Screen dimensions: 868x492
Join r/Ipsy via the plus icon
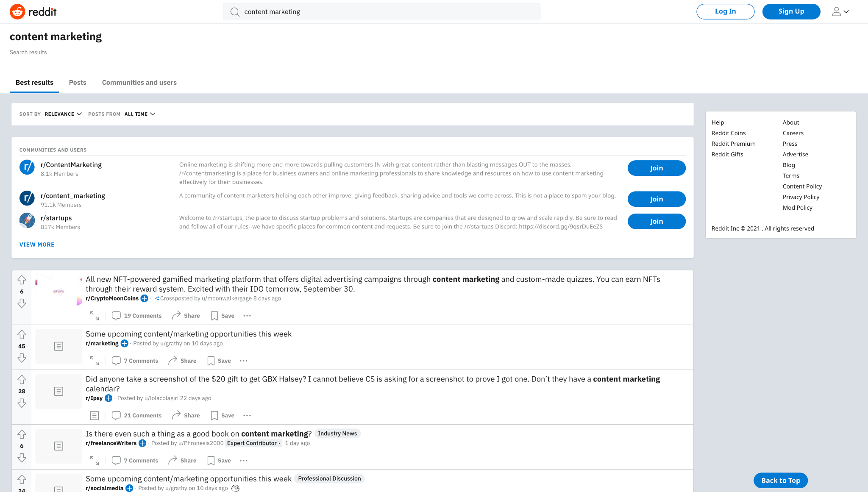[108, 398]
